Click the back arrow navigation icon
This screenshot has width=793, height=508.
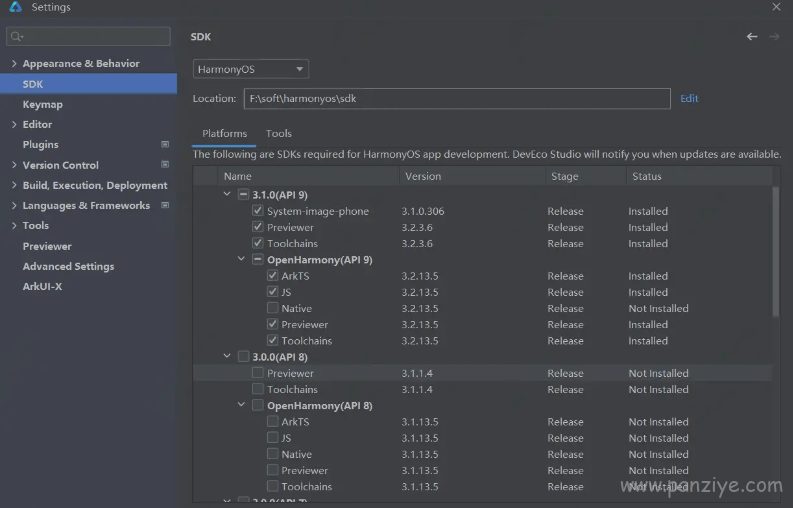(752, 36)
